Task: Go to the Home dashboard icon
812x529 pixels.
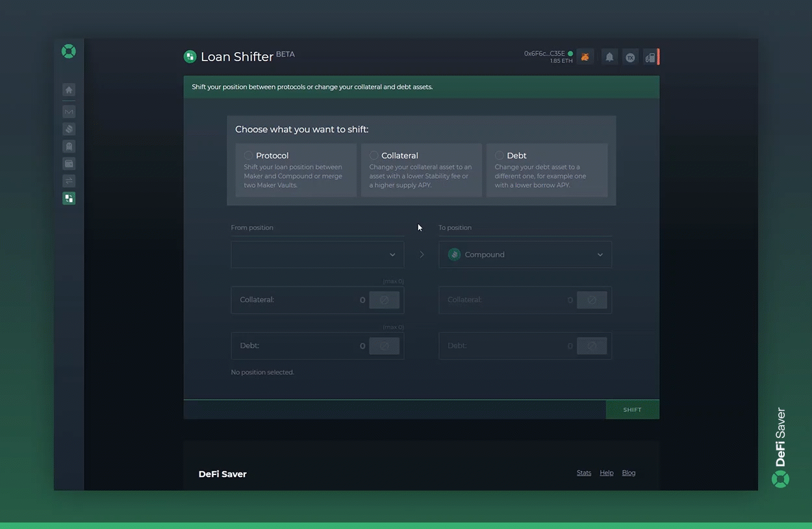Action: 69,90
